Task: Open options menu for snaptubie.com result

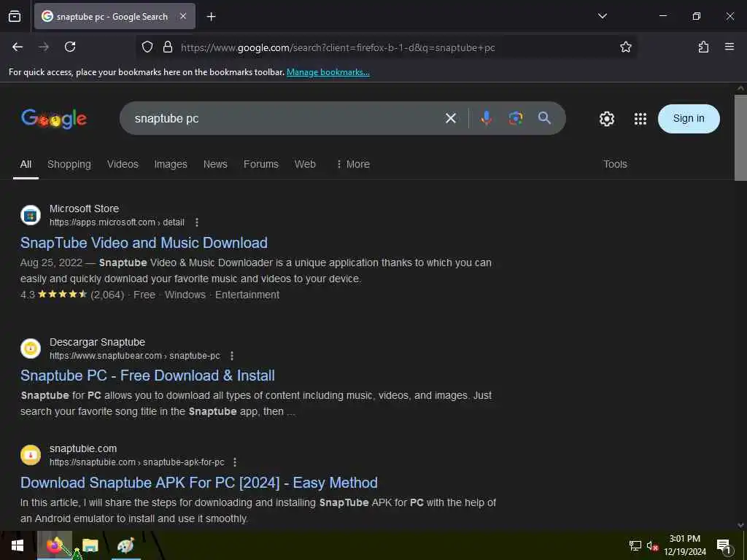Action: point(235,462)
